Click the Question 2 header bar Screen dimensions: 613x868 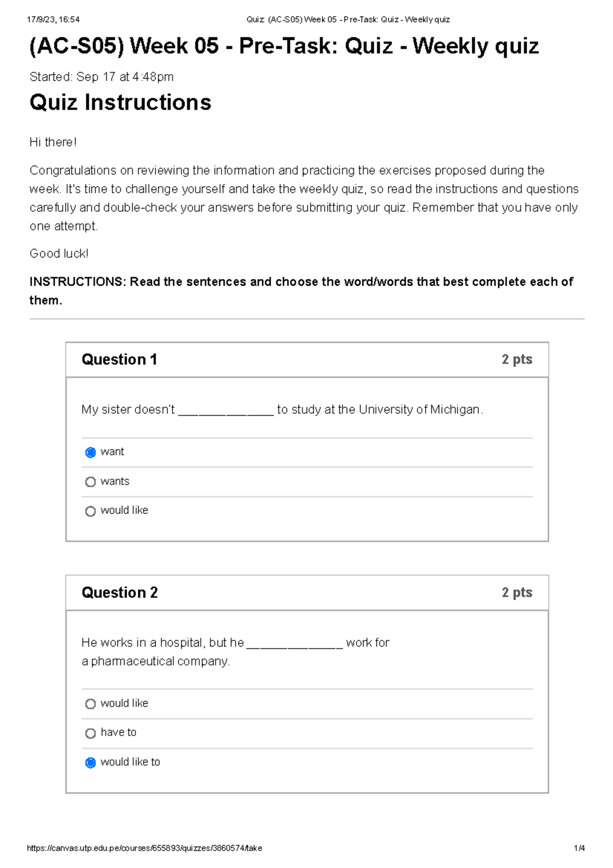(308, 592)
